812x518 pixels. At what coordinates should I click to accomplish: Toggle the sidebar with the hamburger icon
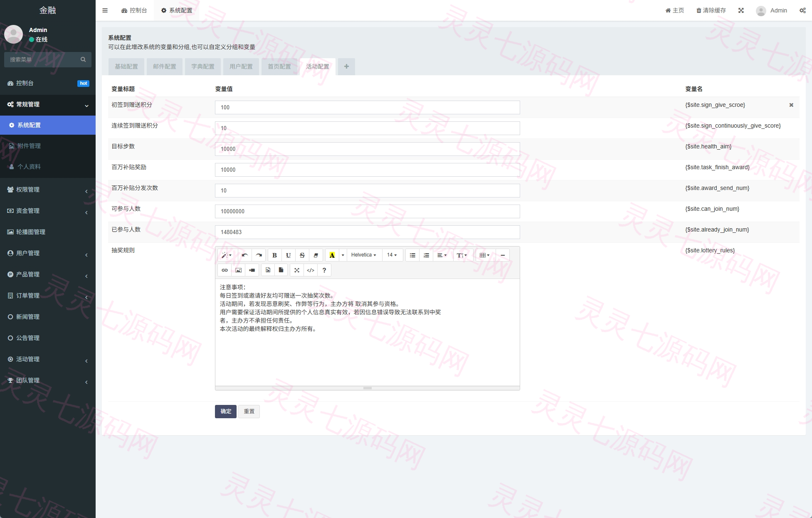[105, 10]
